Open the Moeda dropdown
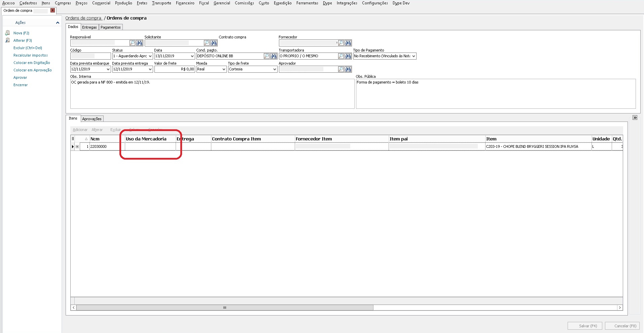This screenshot has height=333, width=644. [x=224, y=69]
